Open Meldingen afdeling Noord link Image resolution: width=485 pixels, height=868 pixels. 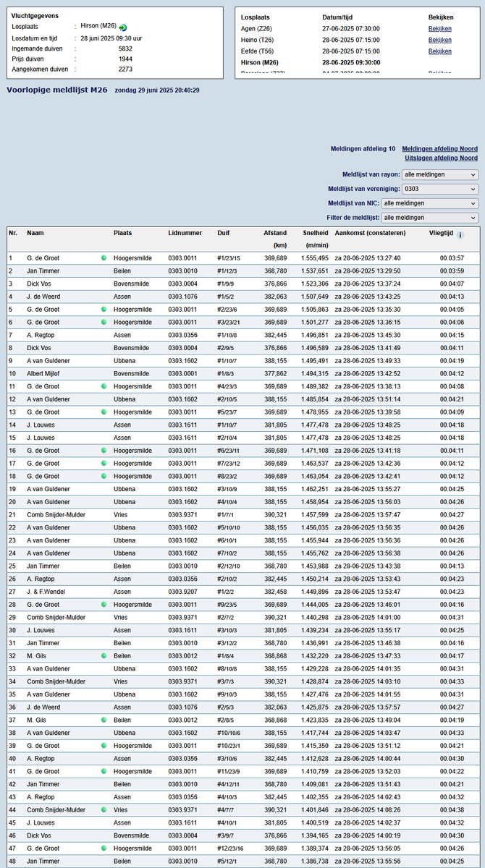tap(439, 148)
